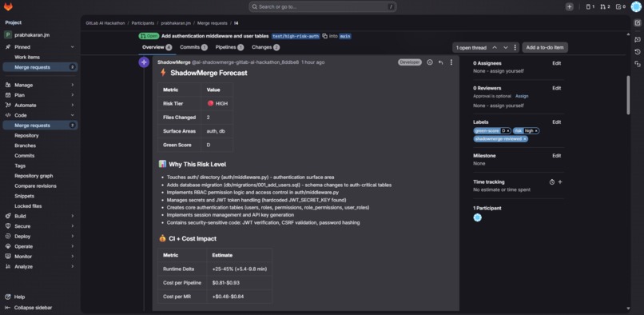Click the participant avatar in sidebar
The width and height of the screenshot is (644, 315).
coord(477,217)
